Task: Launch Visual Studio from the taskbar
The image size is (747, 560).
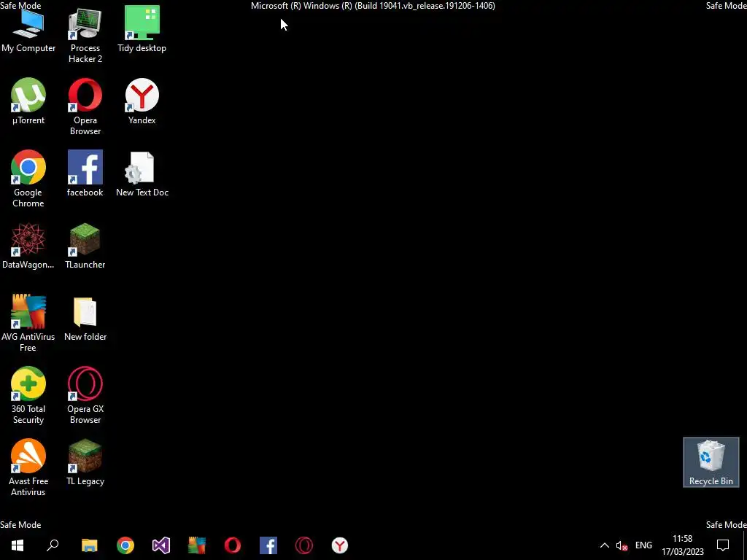Action: point(161,545)
